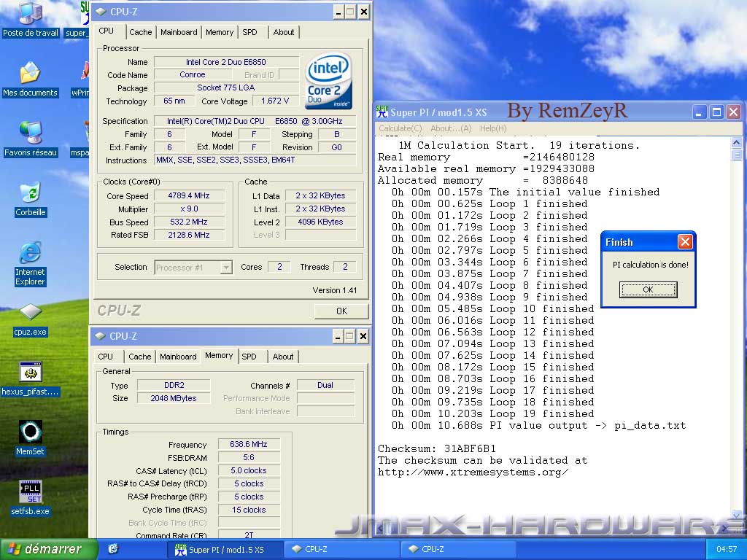Open Mainboard tab in top CPU-Z window

(179, 32)
